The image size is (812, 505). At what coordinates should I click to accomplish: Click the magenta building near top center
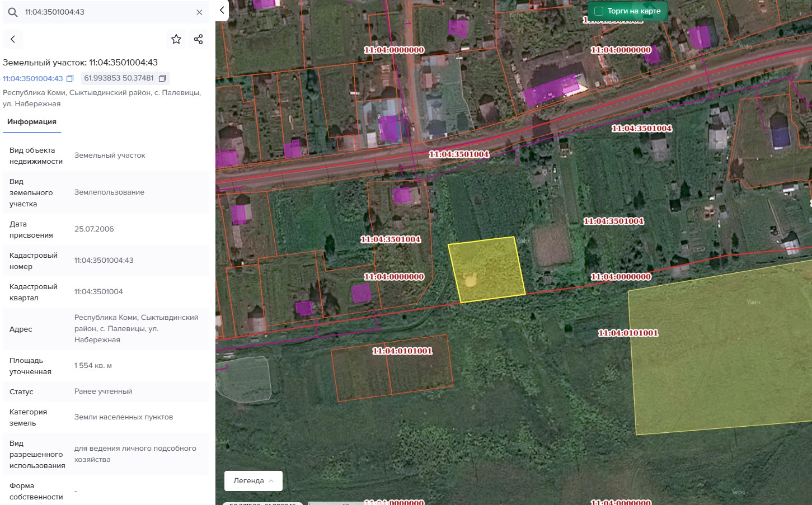458,28
